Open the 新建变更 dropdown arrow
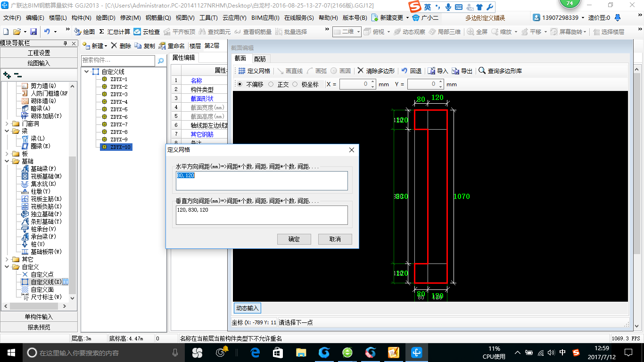Viewport: 644px width, 362px height. [x=407, y=18]
